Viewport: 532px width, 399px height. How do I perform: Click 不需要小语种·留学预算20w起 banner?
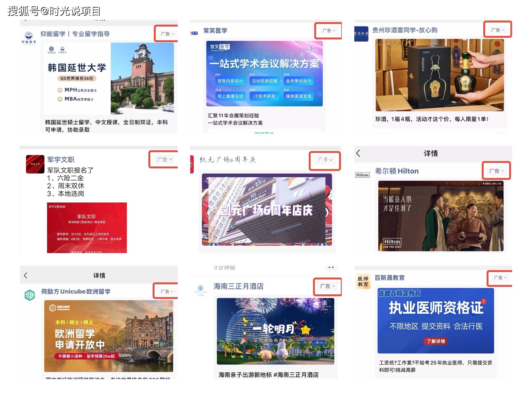click(x=86, y=356)
